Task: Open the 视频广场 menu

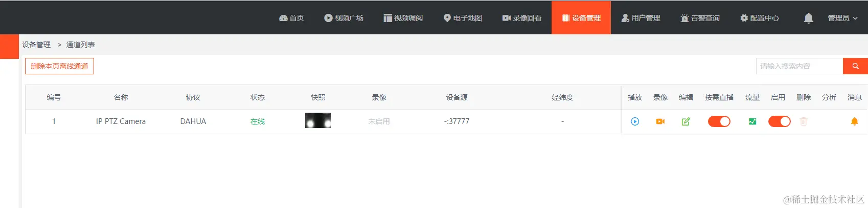Action: pos(344,18)
